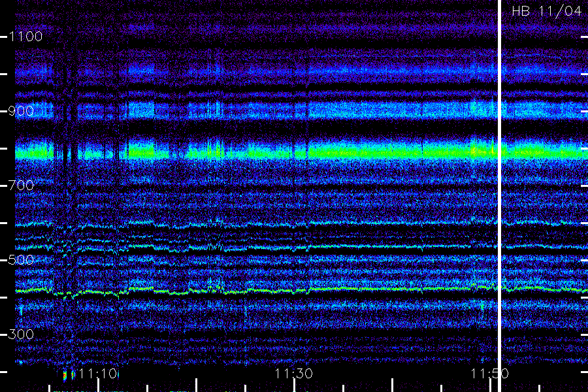Image resolution: width=588 pixels, height=392 pixels.
Task: Click the HB 11/04 station date label
Action: [547, 11]
